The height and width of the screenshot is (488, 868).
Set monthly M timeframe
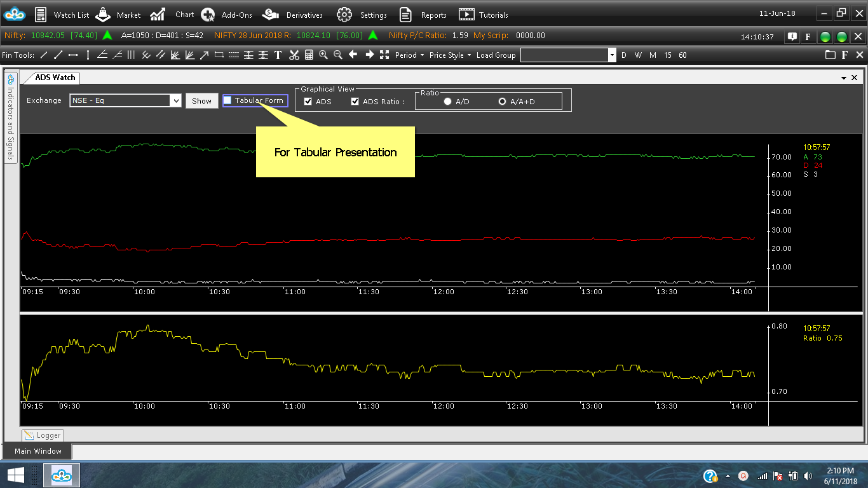click(653, 55)
